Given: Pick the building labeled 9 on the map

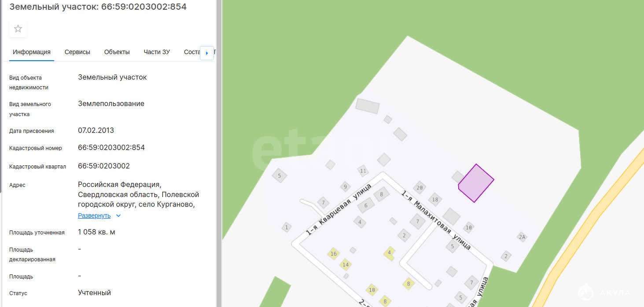Looking at the screenshot, I should click(x=345, y=186).
